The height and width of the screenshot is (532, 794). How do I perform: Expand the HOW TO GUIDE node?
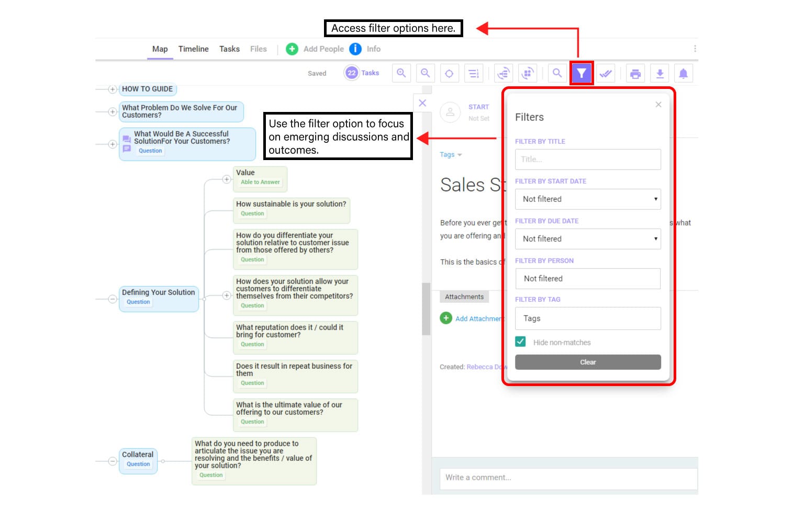point(112,89)
